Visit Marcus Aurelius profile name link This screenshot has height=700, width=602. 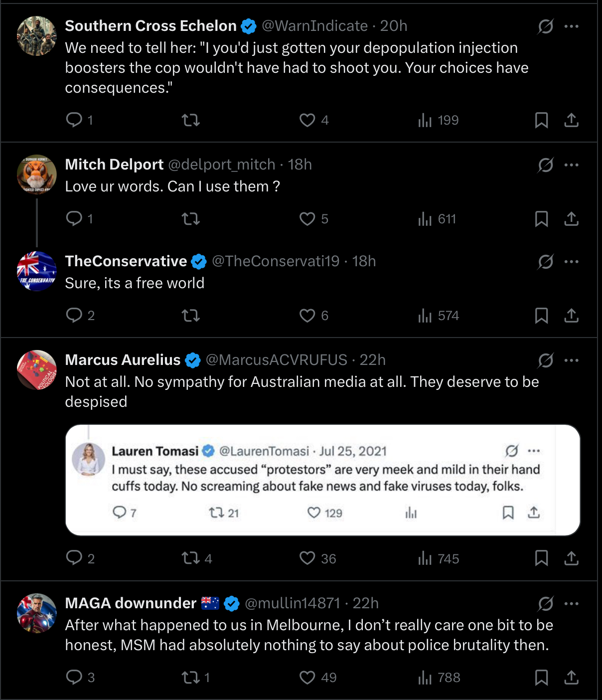point(123,360)
